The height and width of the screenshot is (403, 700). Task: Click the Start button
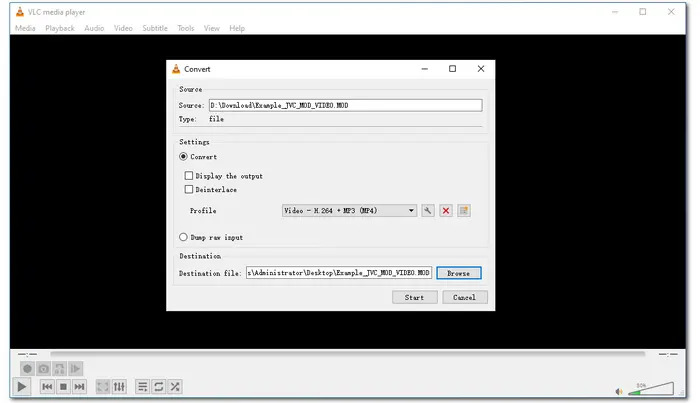(x=415, y=297)
